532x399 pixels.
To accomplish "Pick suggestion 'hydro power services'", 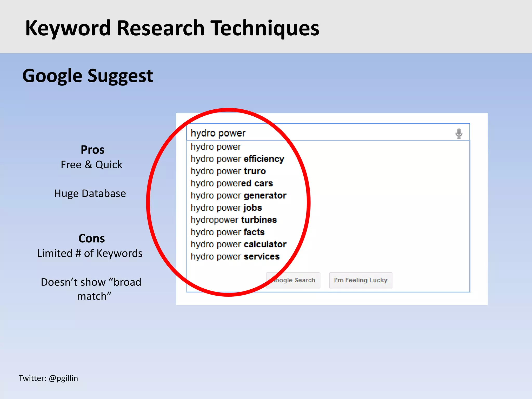I will click(235, 256).
